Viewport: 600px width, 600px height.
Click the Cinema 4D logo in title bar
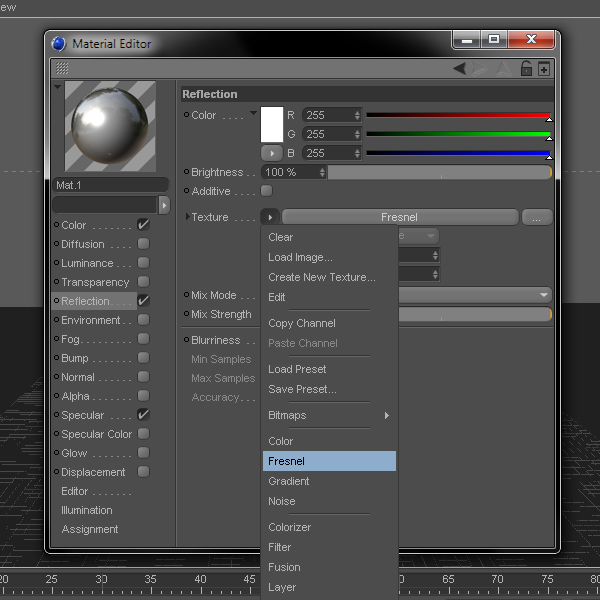tap(59, 44)
